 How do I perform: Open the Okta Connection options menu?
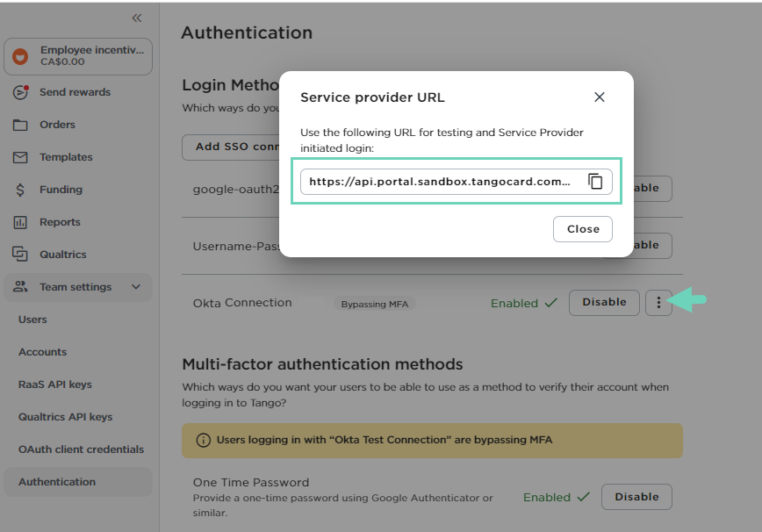click(x=658, y=302)
